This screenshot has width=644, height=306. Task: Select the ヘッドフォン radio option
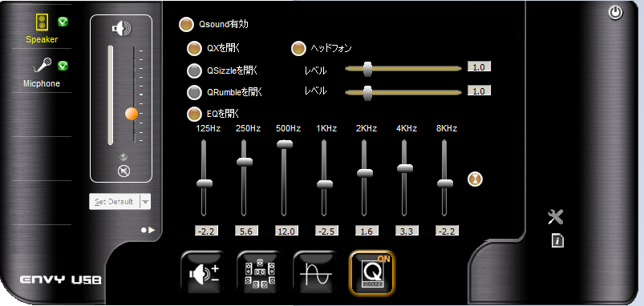pos(298,48)
